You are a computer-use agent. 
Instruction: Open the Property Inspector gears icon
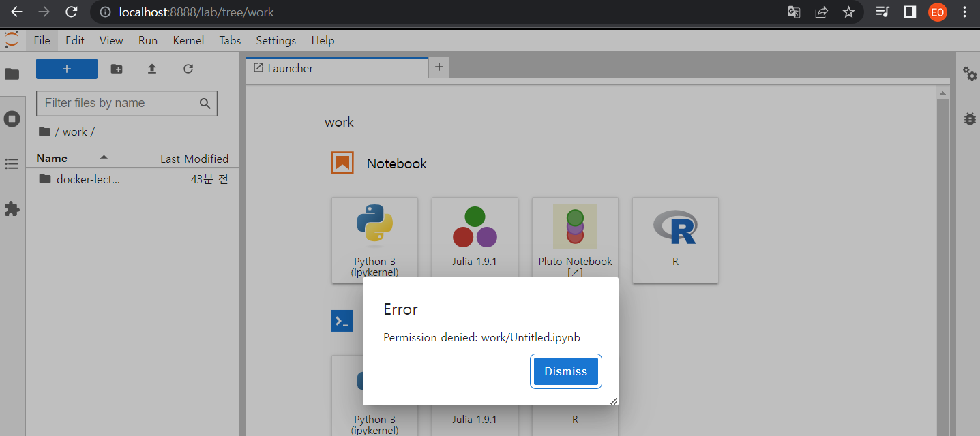coord(969,74)
